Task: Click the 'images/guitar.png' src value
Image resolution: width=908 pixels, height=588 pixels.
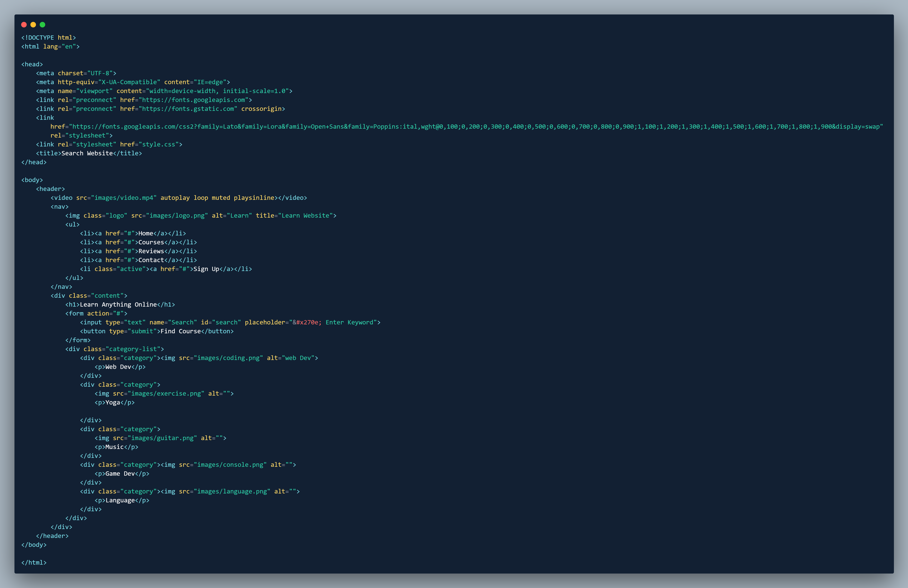Action: (162, 438)
